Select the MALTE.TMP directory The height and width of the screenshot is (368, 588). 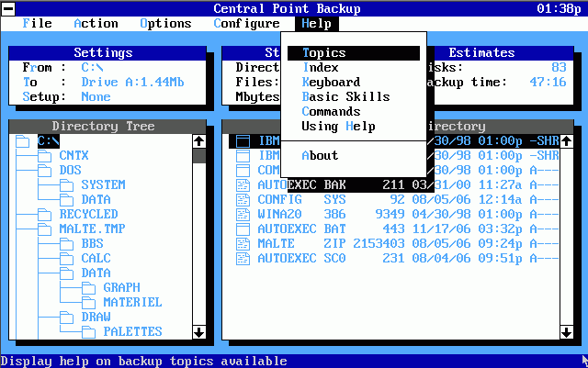coord(92,229)
